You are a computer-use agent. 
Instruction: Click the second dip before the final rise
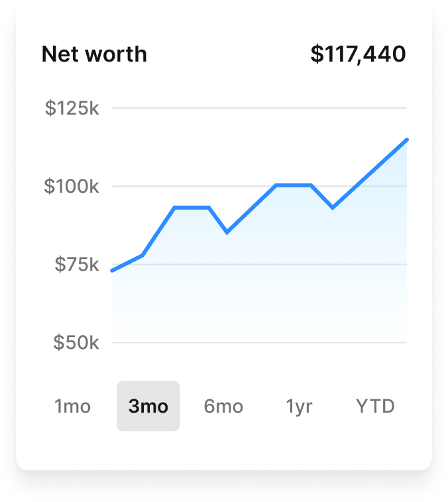pos(333,207)
